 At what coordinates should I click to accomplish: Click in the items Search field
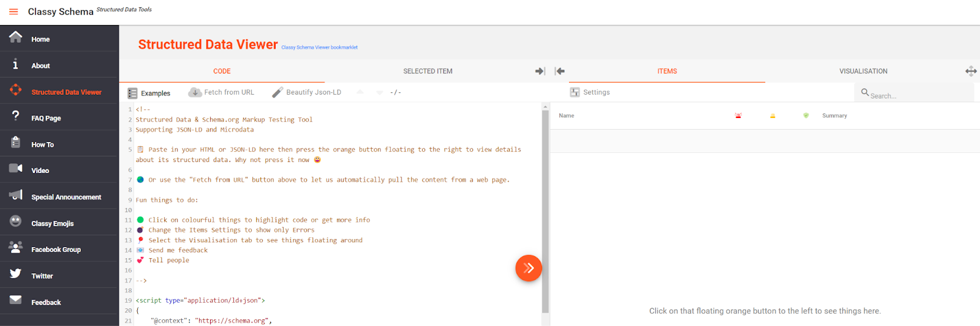(916, 95)
